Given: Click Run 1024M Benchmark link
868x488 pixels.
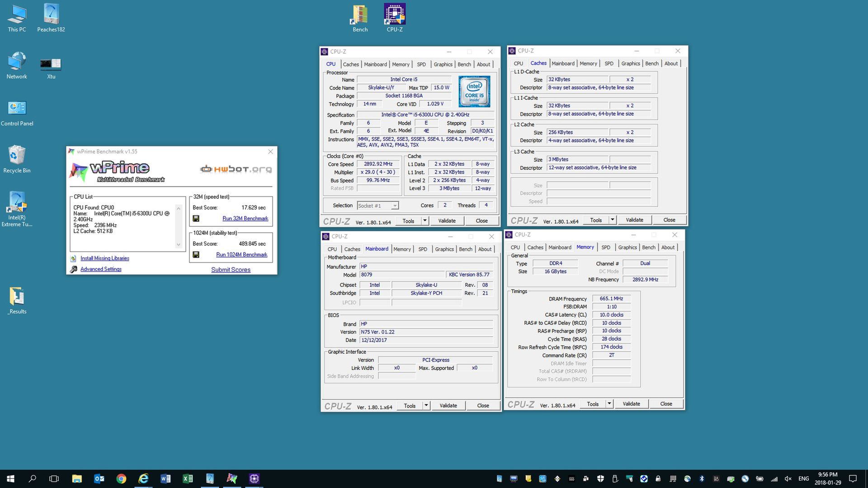Looking at the screenshot, I should pyautogui.click(x=241, y=254).
